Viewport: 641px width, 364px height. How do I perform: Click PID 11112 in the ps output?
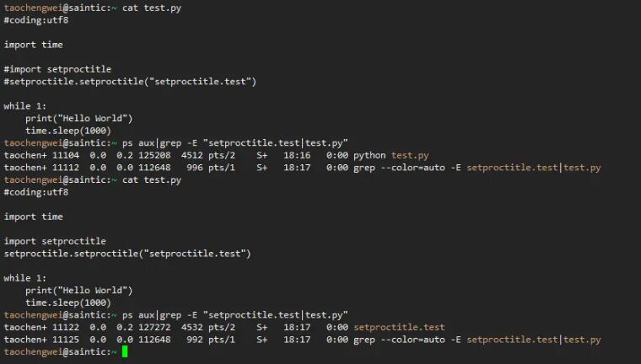coord(67,168)
